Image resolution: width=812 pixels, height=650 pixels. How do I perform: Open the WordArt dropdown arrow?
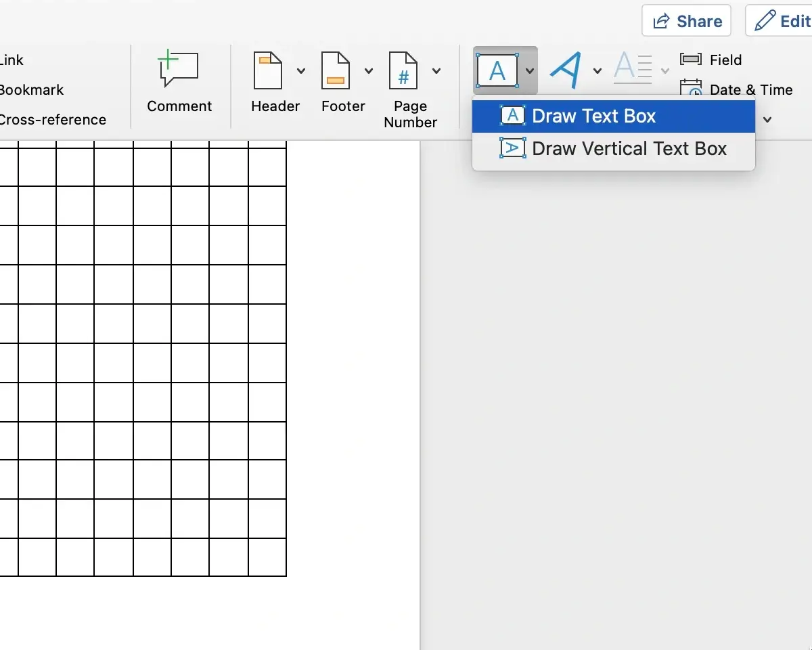[x=597, y=70]
